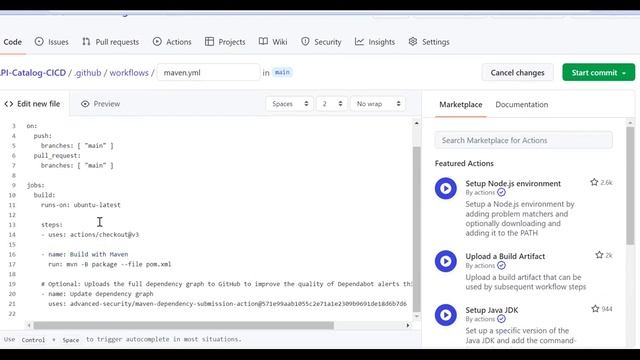This screenshot has height=360, width=640.
Task: Click verified badge under Setup Java JDK
Action: pyautogui.click(x=501, y=319)
